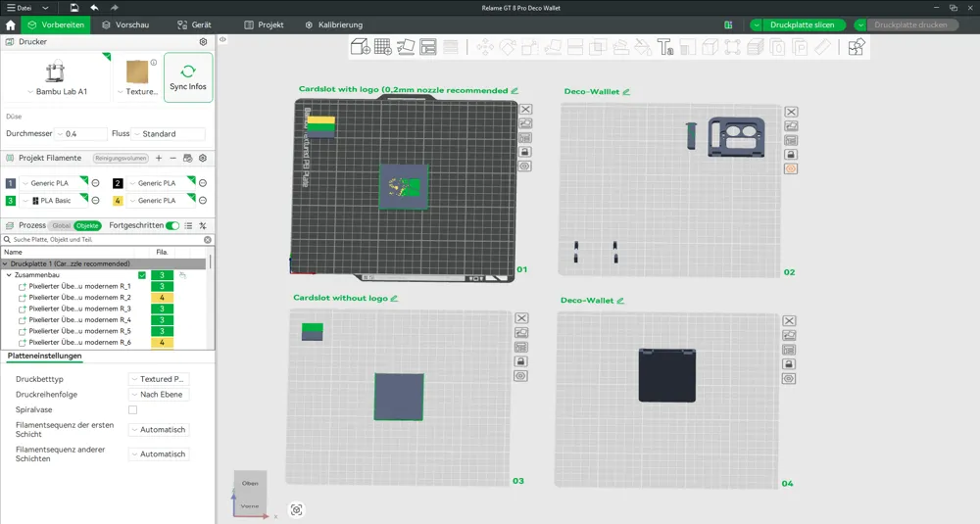Open the Assembly view puzzle icon

click(857, 47)
